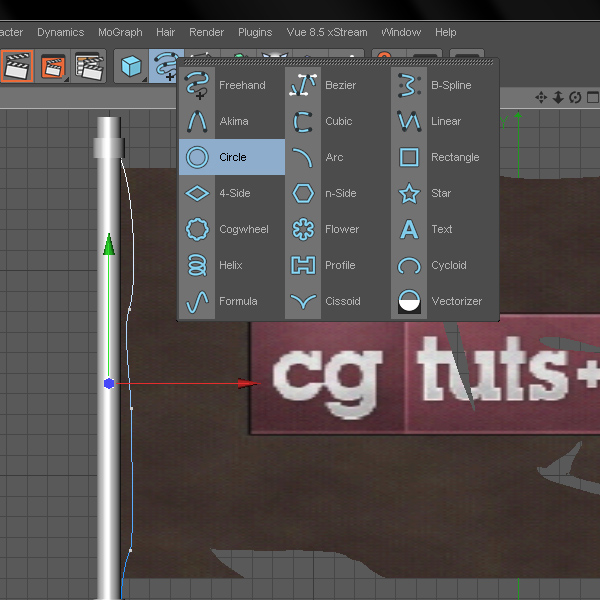Choose the Akima spline type

[232, 121]
